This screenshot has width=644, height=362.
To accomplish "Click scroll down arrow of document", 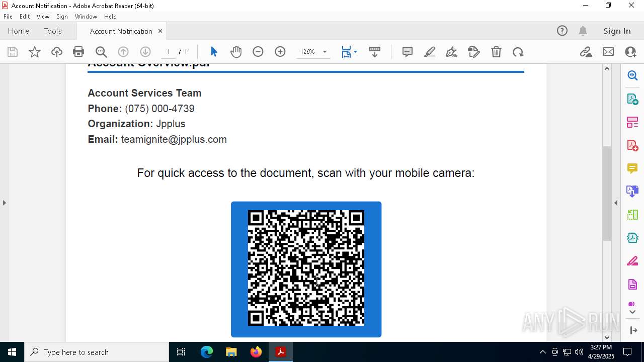I will pyautogui.click(x=607, y=337).
